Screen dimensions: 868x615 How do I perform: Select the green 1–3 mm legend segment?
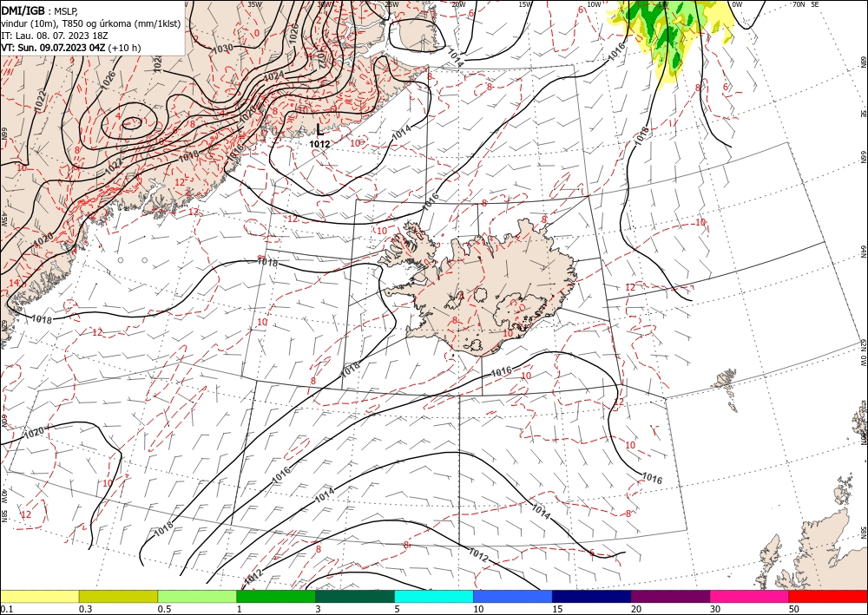point(276,596)
